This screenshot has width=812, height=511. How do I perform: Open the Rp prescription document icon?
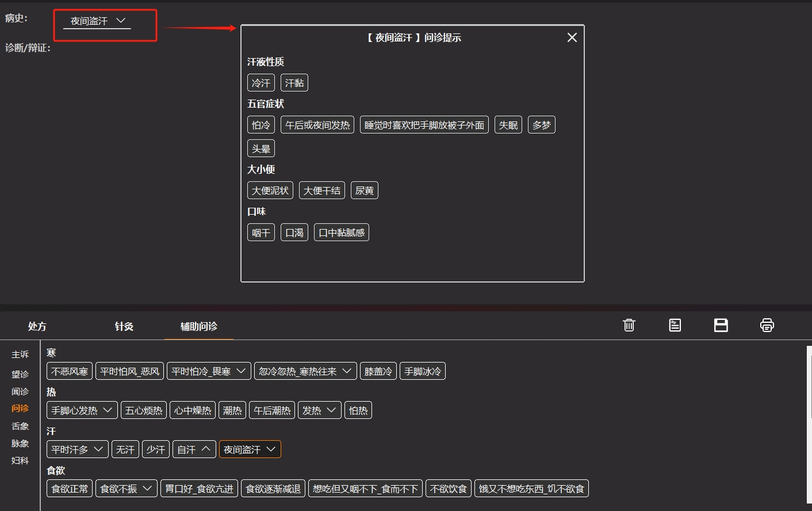point(675,325)
